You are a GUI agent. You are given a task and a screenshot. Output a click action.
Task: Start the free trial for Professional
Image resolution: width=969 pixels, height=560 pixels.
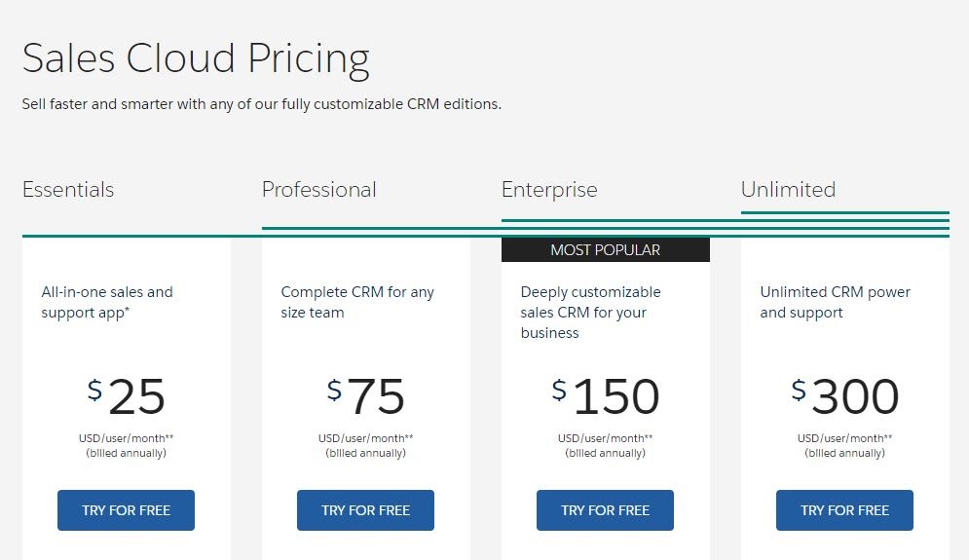(365, 510)
